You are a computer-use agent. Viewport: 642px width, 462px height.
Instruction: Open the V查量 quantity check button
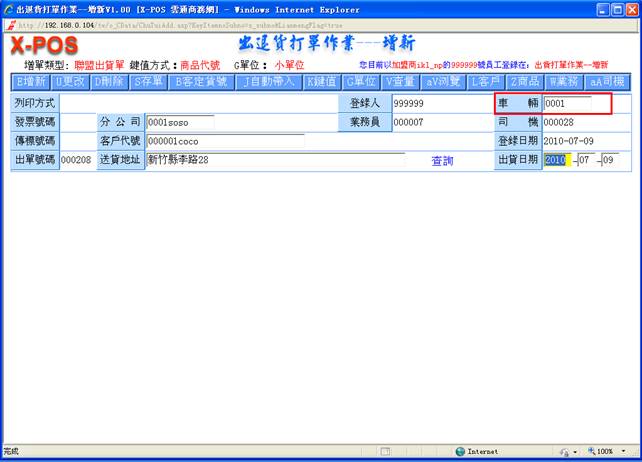click(x=399, y=81)
